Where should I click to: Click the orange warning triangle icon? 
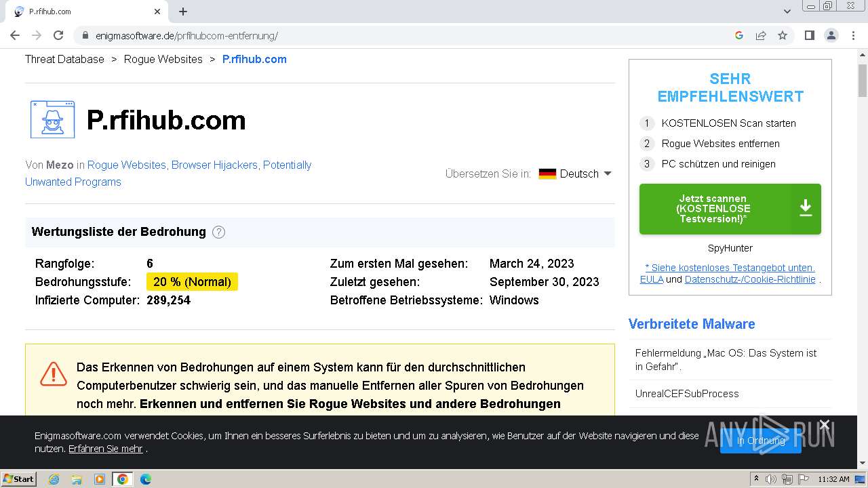tap(54, 373)
